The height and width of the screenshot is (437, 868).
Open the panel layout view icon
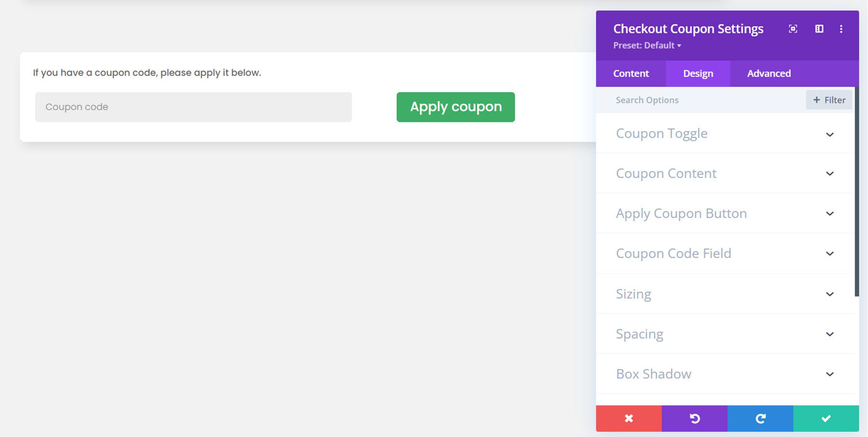tap(818, 29)
